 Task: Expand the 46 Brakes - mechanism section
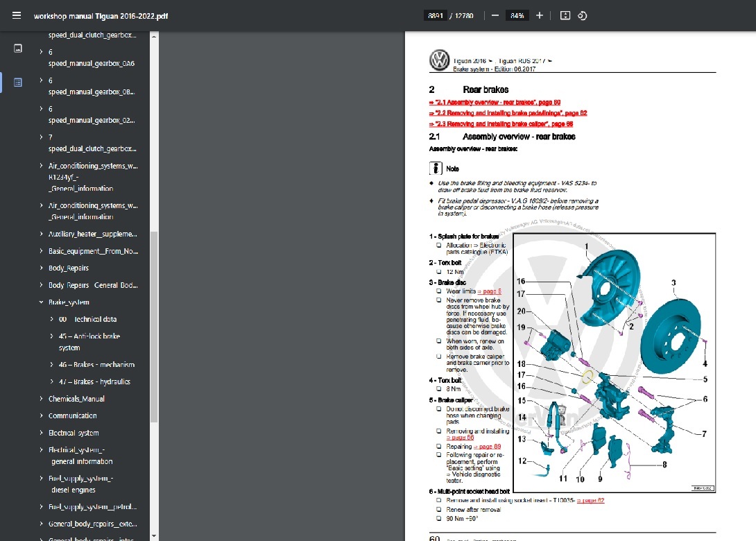click(x=51, y=365)
